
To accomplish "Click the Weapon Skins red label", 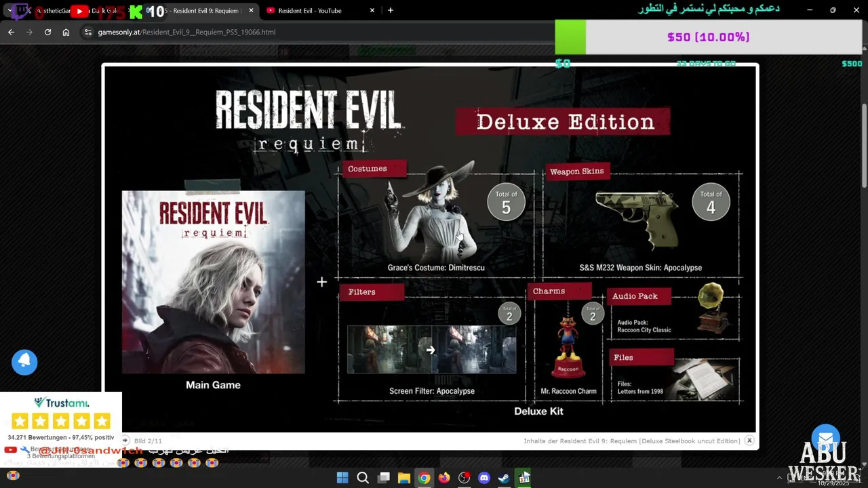I will [578, 171].
